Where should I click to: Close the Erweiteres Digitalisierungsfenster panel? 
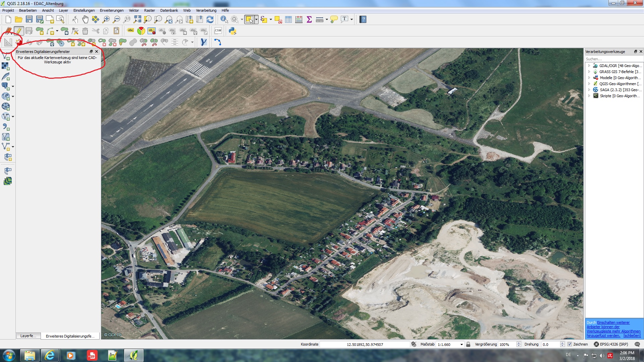pos(97,52)
